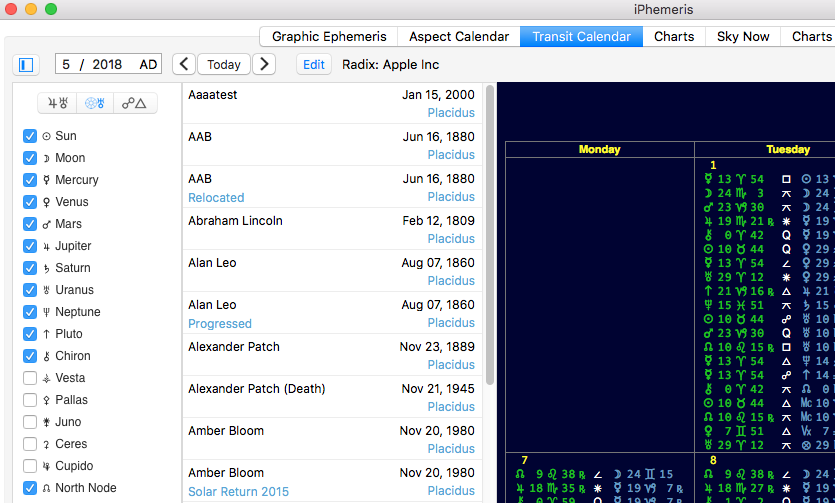Screen dimensions: 835x503
Task: Switch to Graphic Ephemeris tab
Action: (x=329, y=37)
